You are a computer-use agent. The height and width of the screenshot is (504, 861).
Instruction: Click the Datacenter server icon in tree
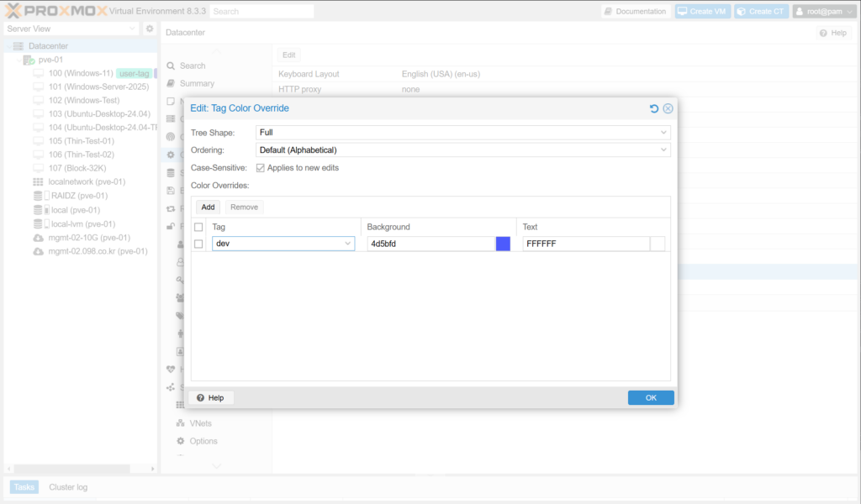tap(18, 46)
